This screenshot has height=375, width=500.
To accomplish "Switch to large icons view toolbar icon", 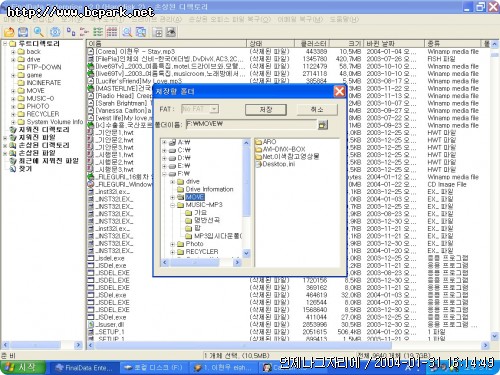I will 71,32.
